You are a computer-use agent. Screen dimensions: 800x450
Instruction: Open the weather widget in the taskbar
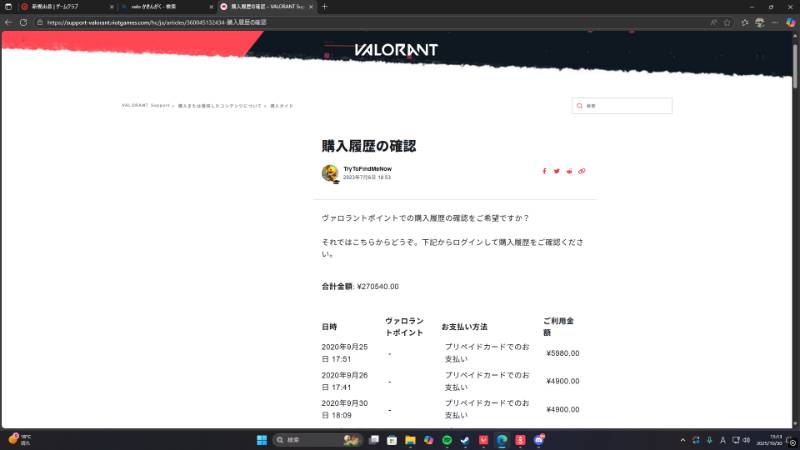tap(19, 440)
